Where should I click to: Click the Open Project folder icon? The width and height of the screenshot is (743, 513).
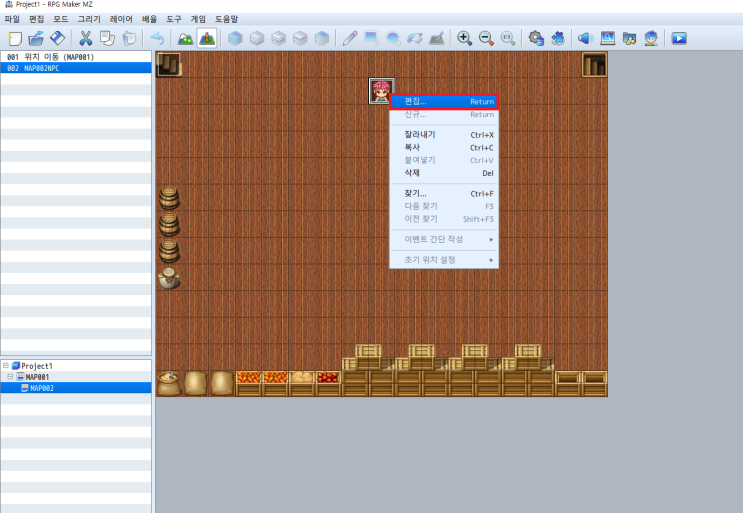pyautogui.click(x=36, y=38)
